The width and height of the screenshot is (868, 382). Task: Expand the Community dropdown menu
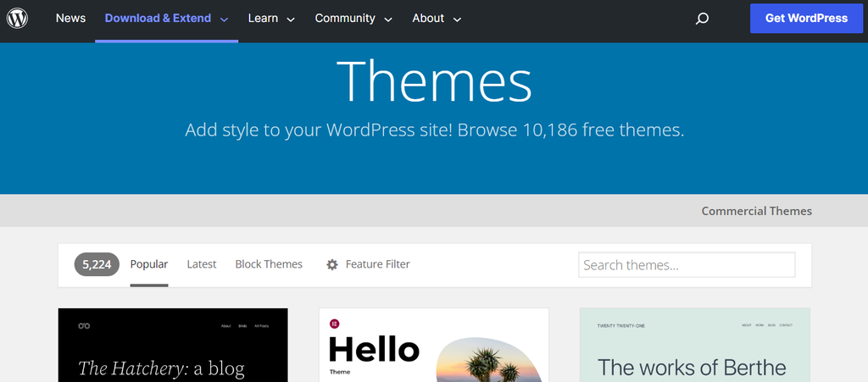tap(353, 18)
